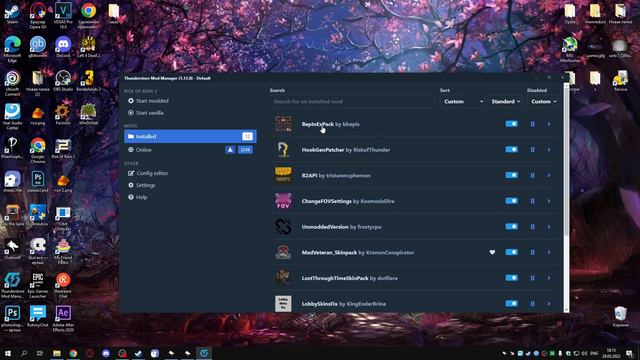Select the Recycle Bin on desktop
The height and width of the screenshot is (360, 640).
pos(620,316)
